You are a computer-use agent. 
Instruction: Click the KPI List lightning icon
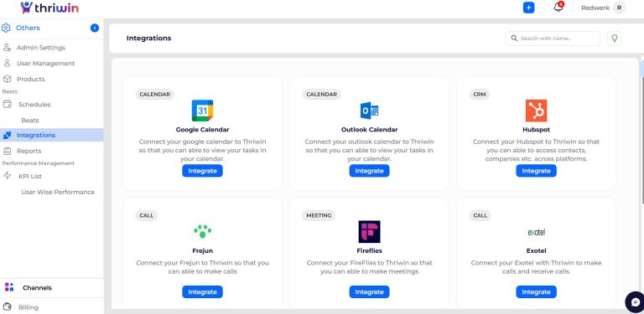tap(7, 176)
